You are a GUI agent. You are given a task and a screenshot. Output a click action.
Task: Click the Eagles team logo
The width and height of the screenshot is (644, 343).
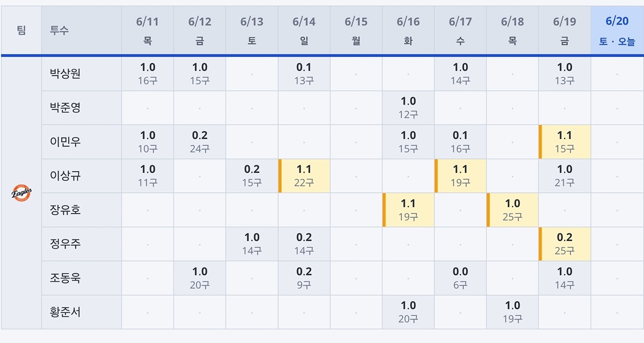pyautogui.click(x=21, y=193)
